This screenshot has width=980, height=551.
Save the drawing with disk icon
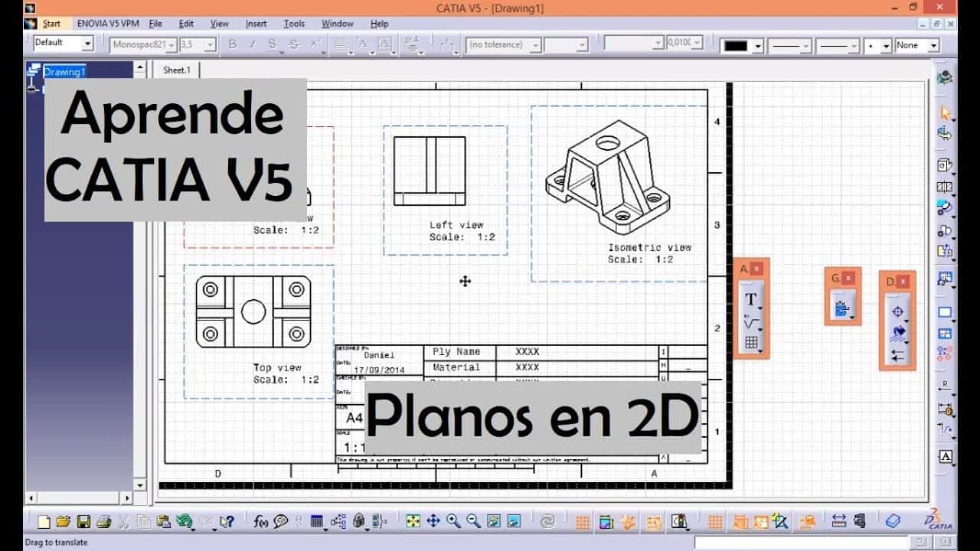[83, 522]
